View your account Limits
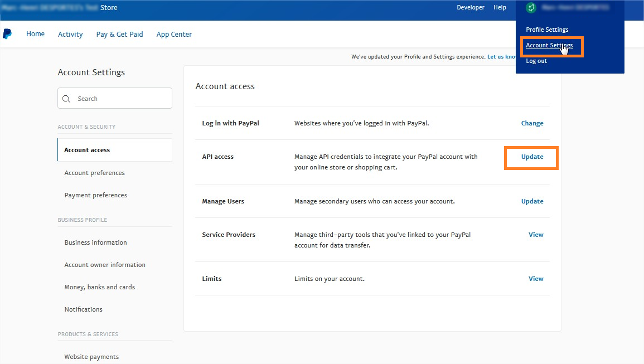The width and height of the screenshot is (644, 364). coord(536,278)
